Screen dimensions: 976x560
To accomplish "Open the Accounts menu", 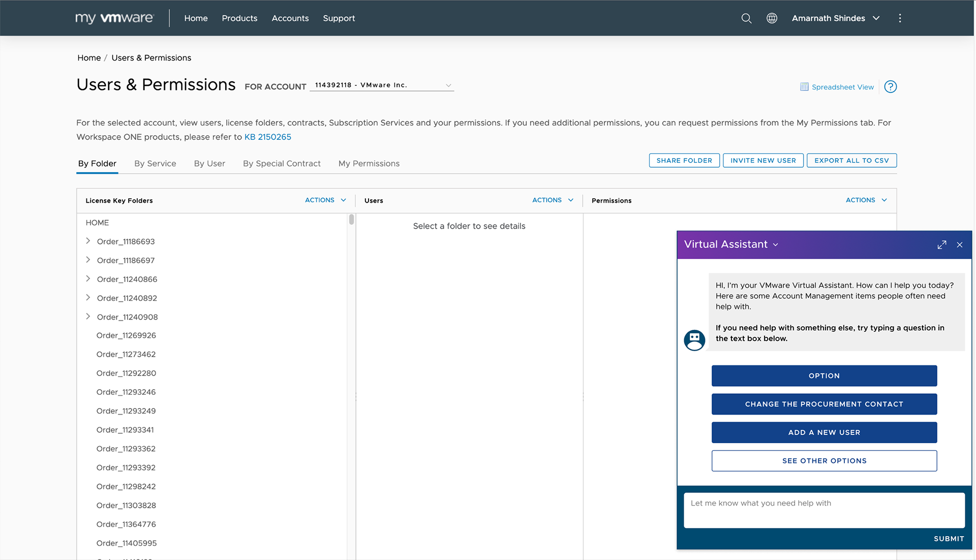I will [290, 18].
